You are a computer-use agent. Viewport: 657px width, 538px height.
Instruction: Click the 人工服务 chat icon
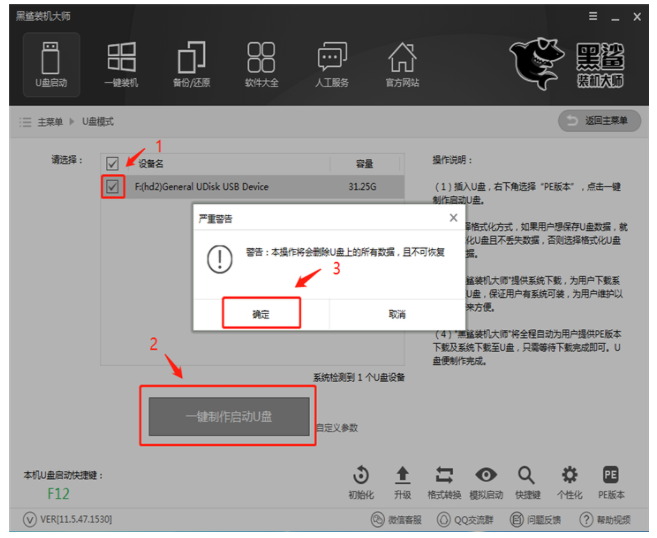point(332,62)
